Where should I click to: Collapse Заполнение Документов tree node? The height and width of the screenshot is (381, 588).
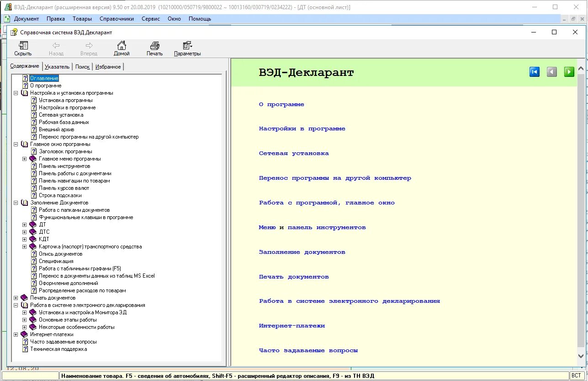pyautogui.click(x=16, y=203)
